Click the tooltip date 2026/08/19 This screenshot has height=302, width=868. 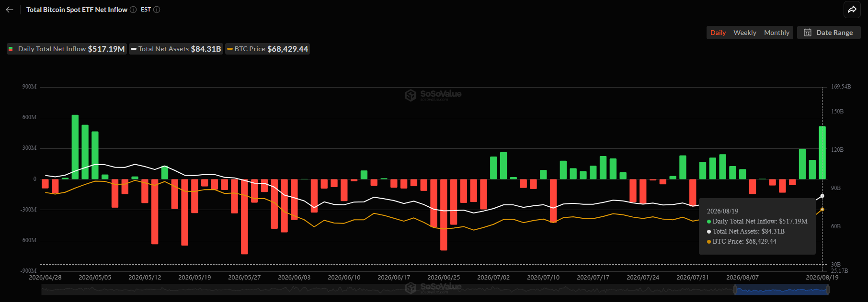pos(722,211)
